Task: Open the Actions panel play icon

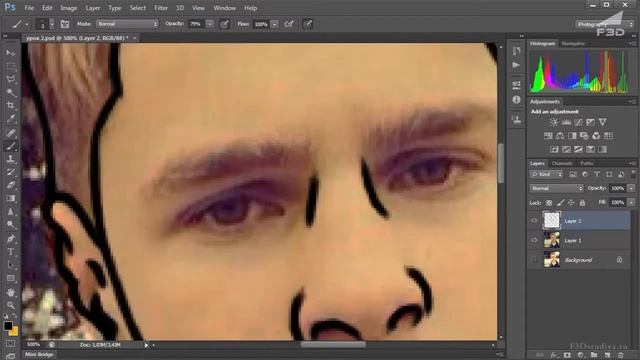Action: coord(516,65)
